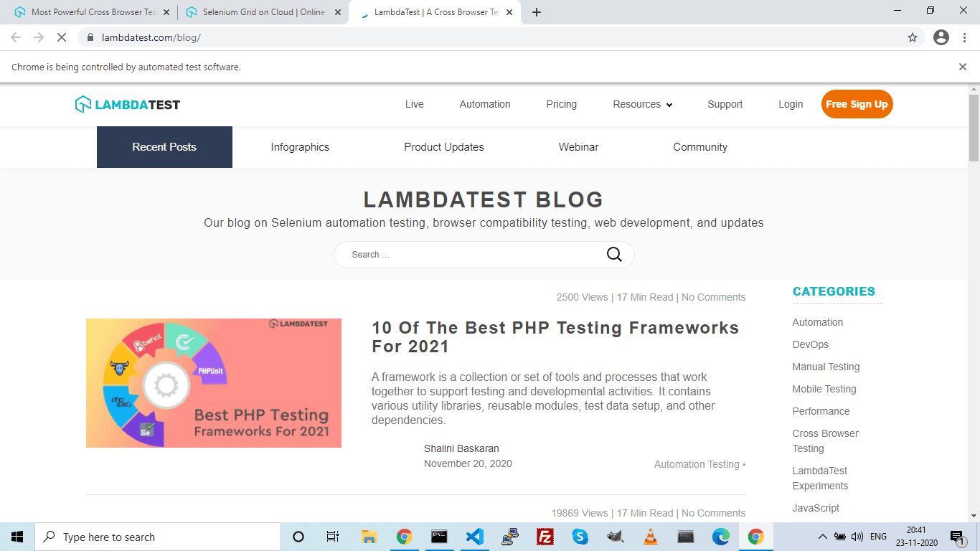Open the Product Updates blog tab
This screenshot has width=980, height=551.
point(444,147)
